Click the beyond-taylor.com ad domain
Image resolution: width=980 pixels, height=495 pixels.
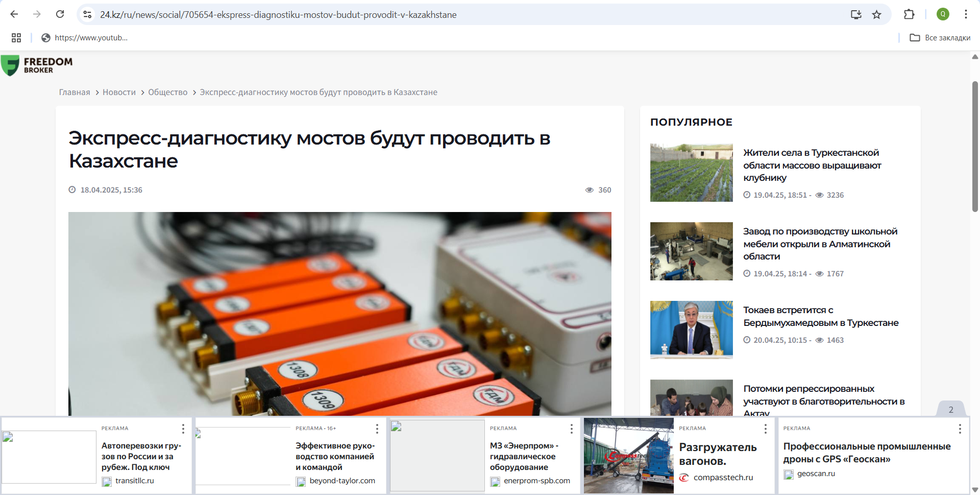[x=342, y=481]
